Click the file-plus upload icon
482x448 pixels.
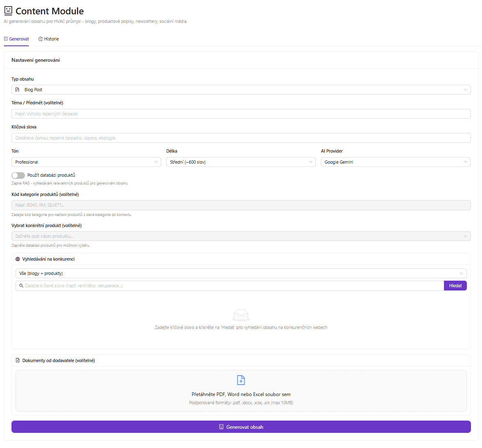pyautogui.click(x=241, y=380)
